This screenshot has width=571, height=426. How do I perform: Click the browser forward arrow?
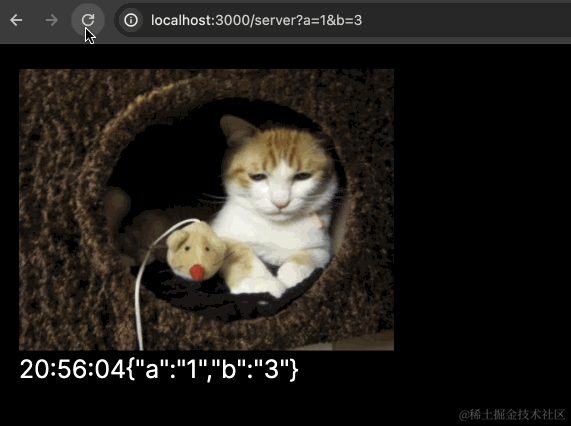[x=52, y=20]
